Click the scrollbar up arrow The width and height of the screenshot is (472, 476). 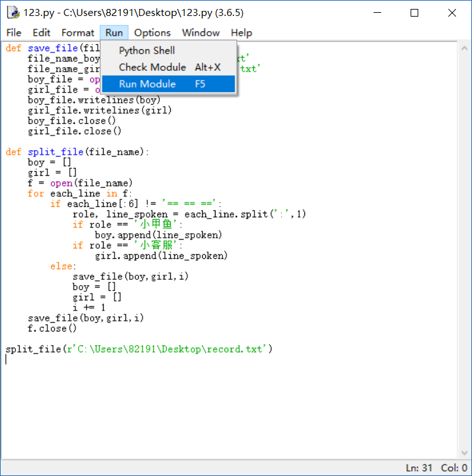point(464,49)
